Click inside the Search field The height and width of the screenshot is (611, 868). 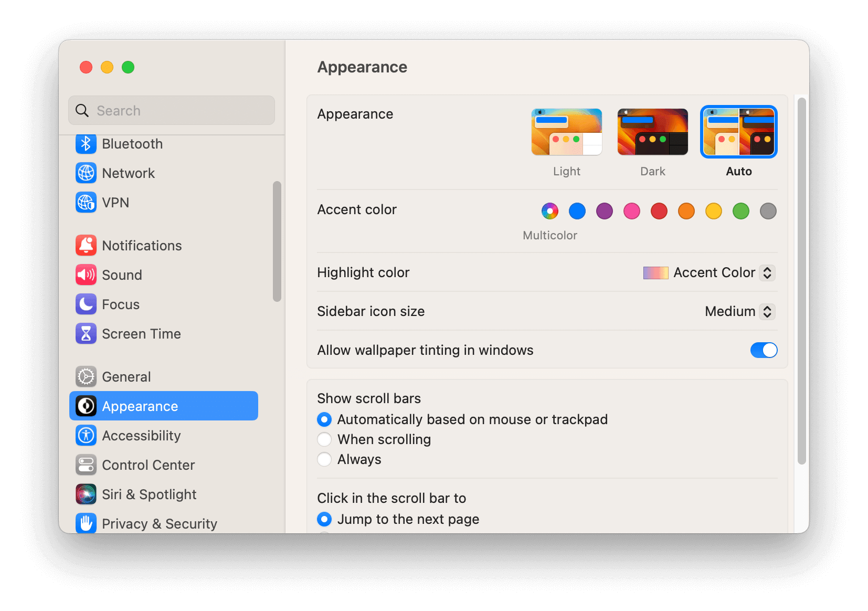(171, 110)
